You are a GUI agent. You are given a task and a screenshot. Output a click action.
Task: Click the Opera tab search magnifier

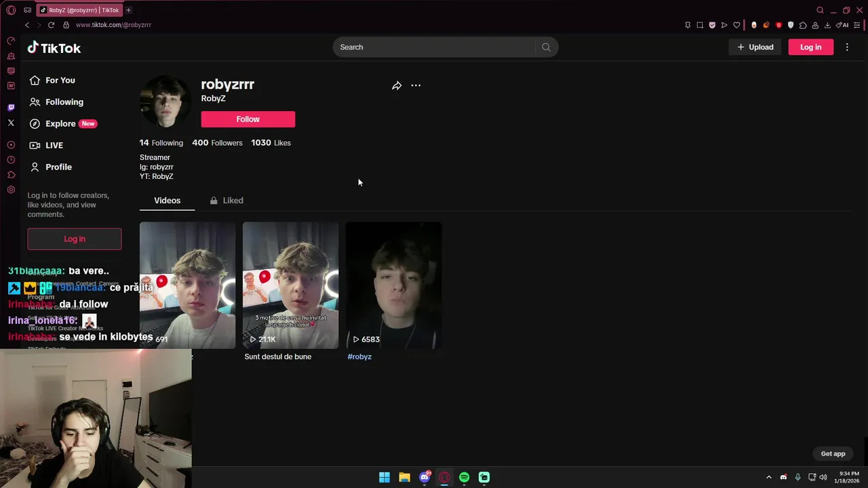click(820, 10)
